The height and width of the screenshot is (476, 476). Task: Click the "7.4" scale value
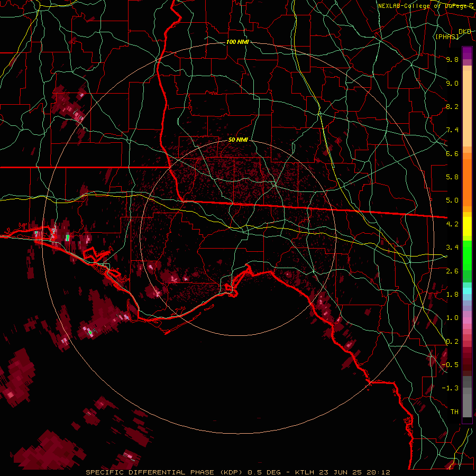pos(452,130)
